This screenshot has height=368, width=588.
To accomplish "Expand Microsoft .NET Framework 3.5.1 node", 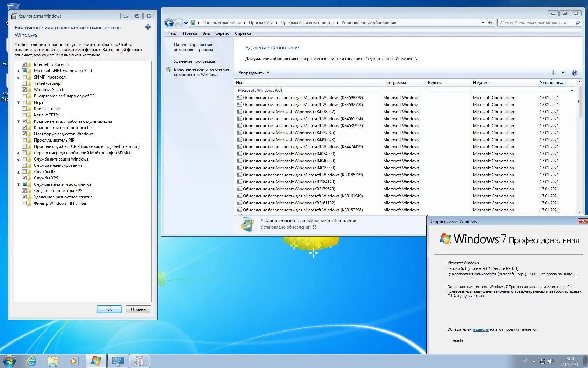I will click(18, 71).
